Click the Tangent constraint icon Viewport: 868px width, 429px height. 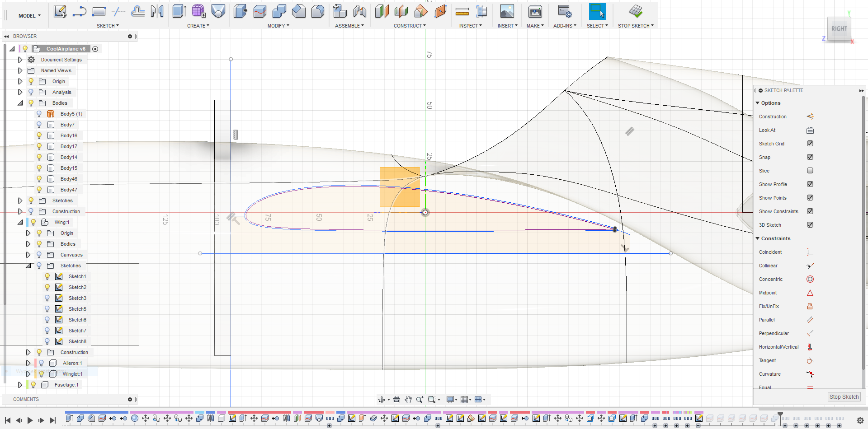point(810,360)
